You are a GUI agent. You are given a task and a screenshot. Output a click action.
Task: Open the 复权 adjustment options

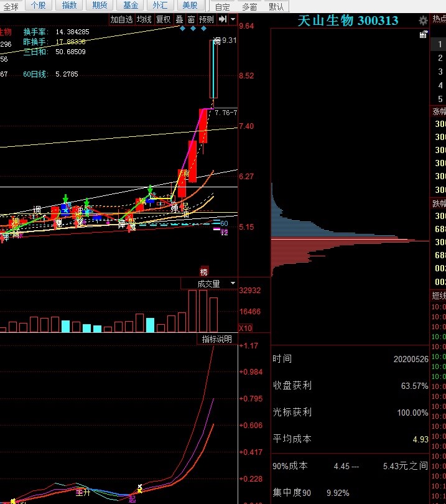[x=163, y=19]
